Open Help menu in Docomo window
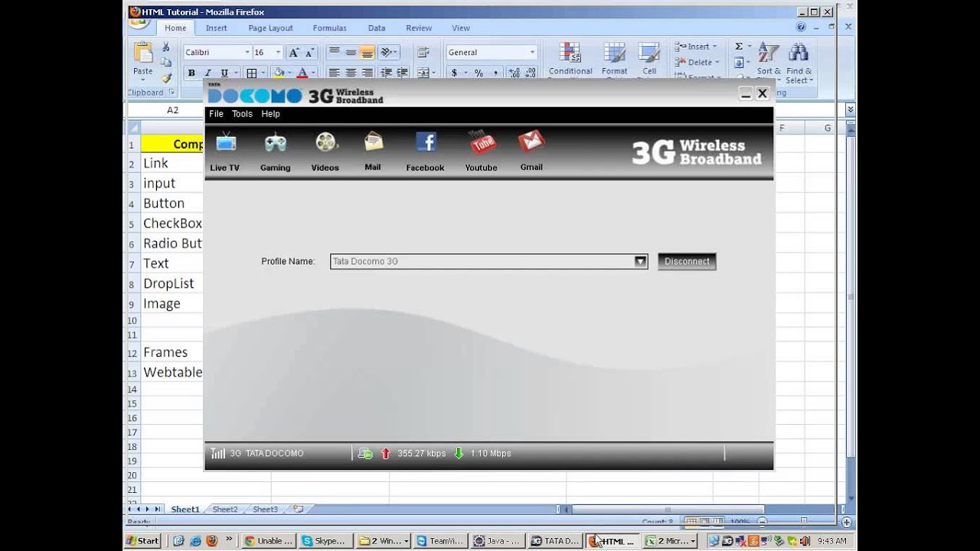Viewport: 980px width, 551px height. coord(271,114)
